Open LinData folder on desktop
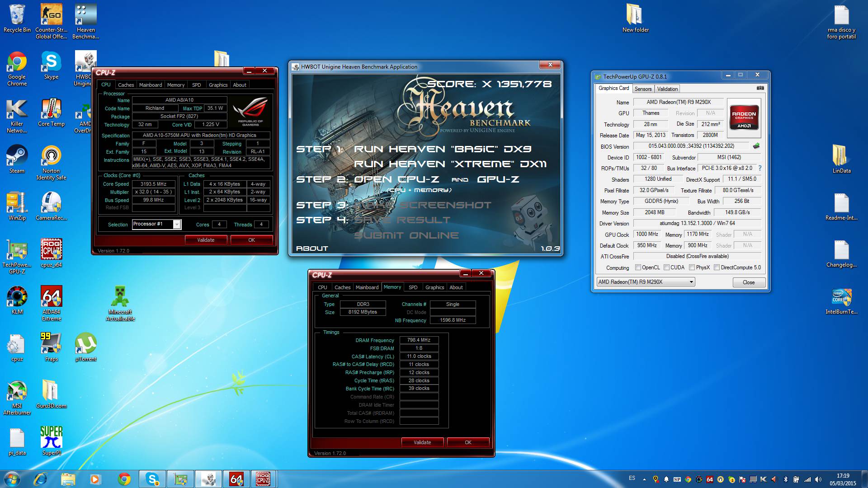This screenshot has width=868, height=488. [841, 159]
